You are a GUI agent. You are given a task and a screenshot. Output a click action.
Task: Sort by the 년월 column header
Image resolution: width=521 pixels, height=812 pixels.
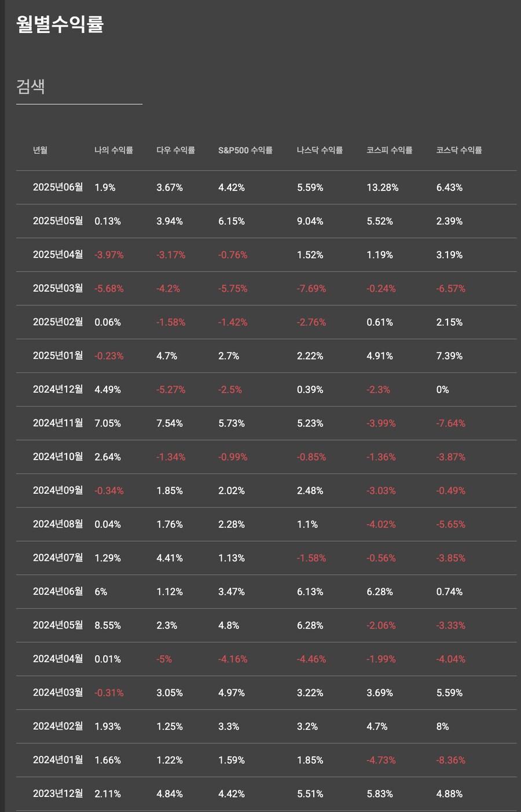point(40,150)
